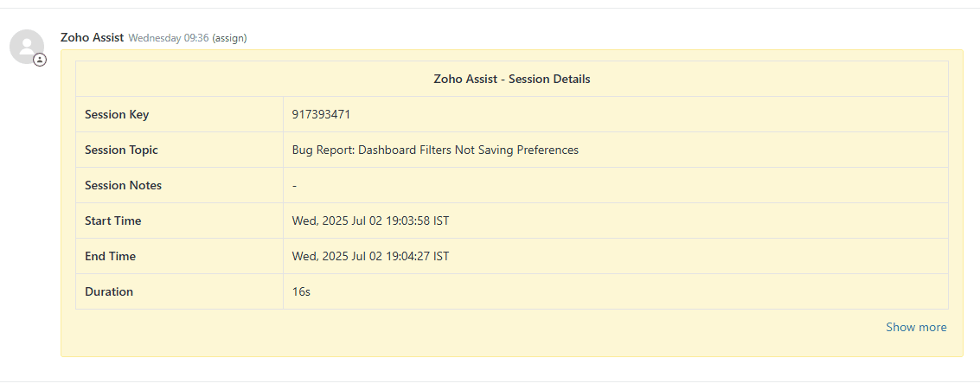Click the Wednesday 09:36 timestamp
980x390 pixels.
tap(169, 38)
